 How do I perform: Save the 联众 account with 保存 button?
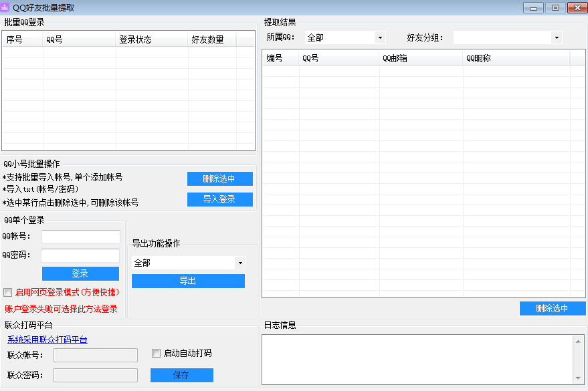(182, 375)
